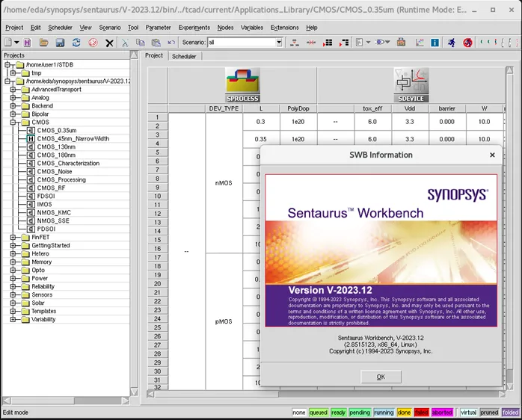The width and height of the screenshot is (522, 420).
Task: Click the red arrow partial grid icon
Action: (344, 43)
